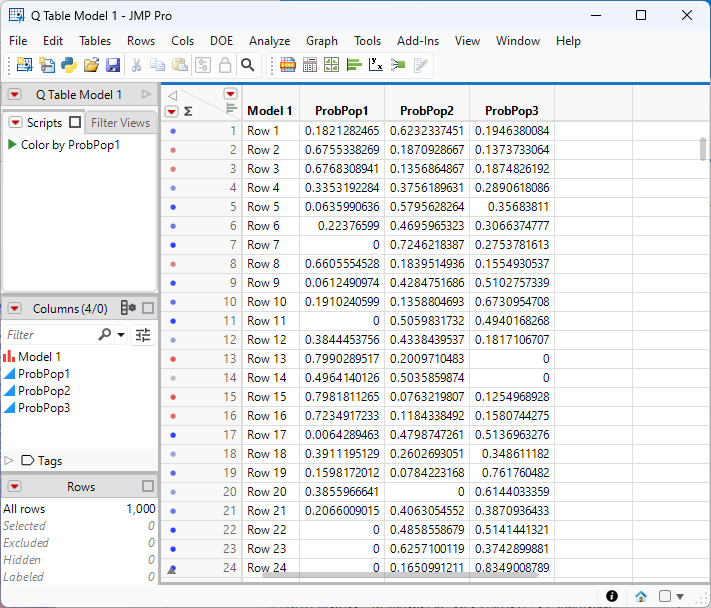Click the Save floppy disk icon

113,65
